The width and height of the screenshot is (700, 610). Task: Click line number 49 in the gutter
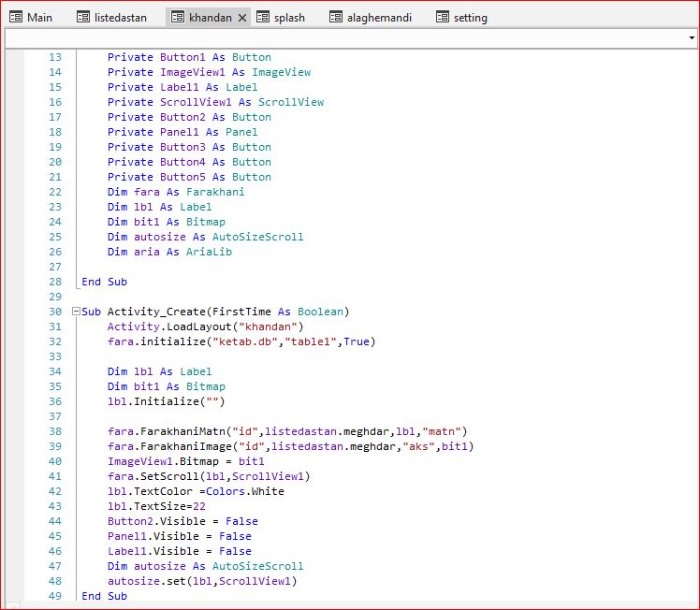click(x=55, y=596)
